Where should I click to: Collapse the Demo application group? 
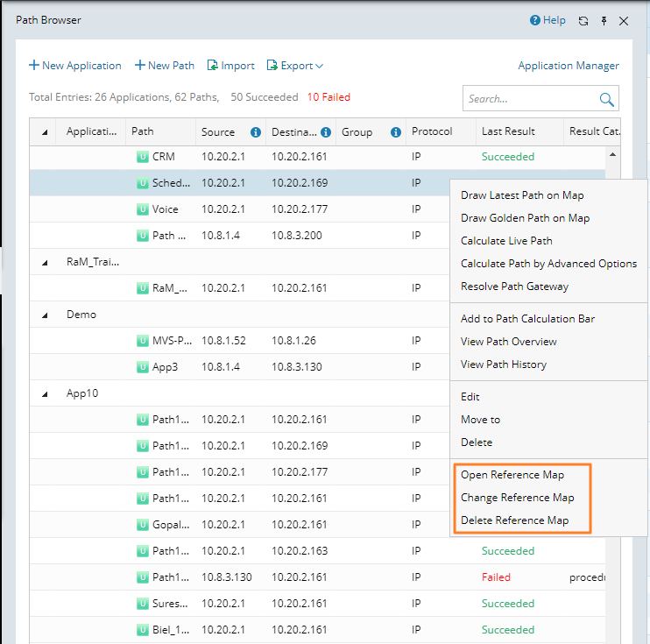pos(45,315)
